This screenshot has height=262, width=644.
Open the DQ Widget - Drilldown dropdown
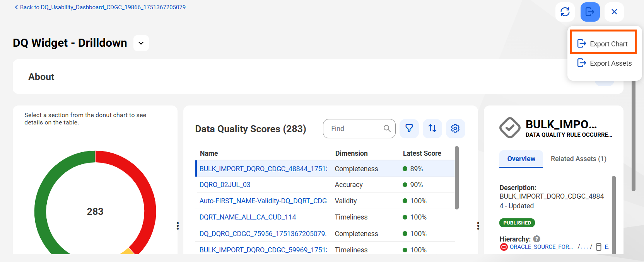[141, 43]
